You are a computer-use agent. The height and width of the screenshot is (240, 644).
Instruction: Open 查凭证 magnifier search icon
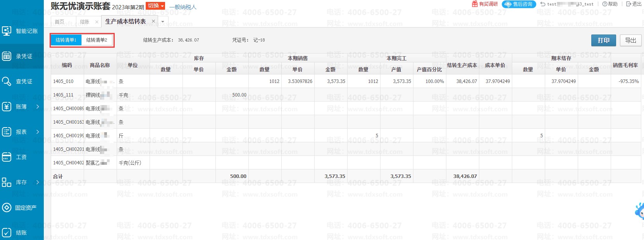click(7, 81)
